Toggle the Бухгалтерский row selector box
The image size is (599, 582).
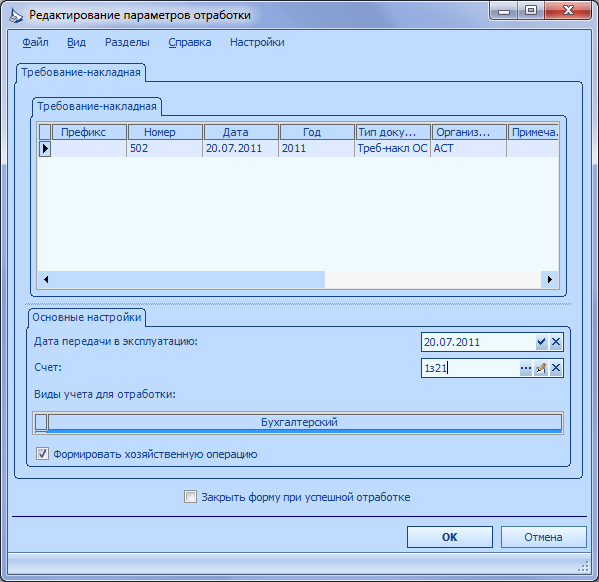pos(41,422)
